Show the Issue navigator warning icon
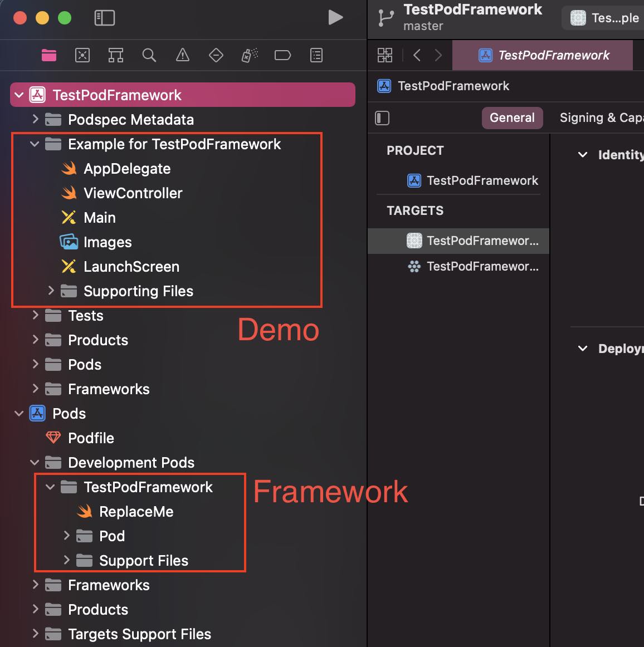This screenshot has height=647, width=644. tap(182, 55)
